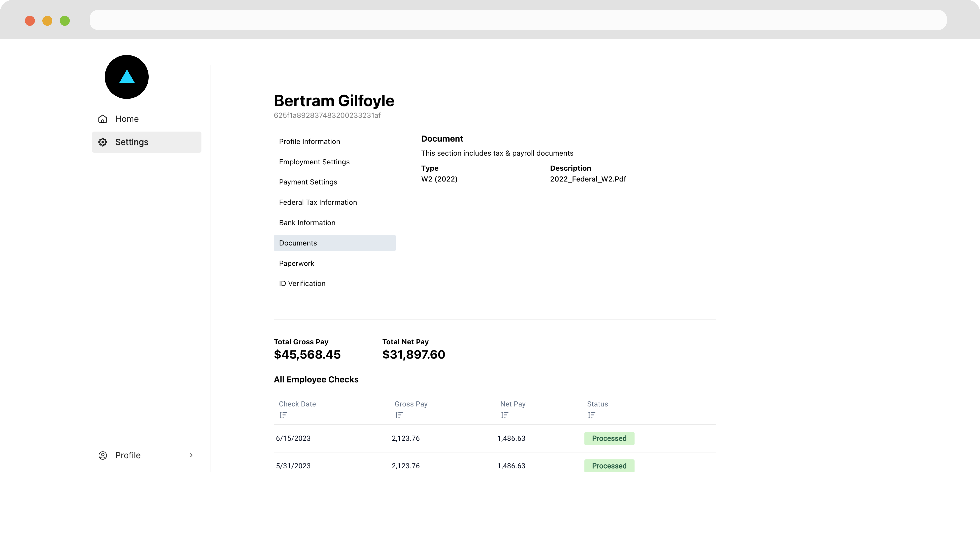
Task: Click the Bertram Gilfoyle name heading
Action: pyautogui.click(x=334, y=101)
